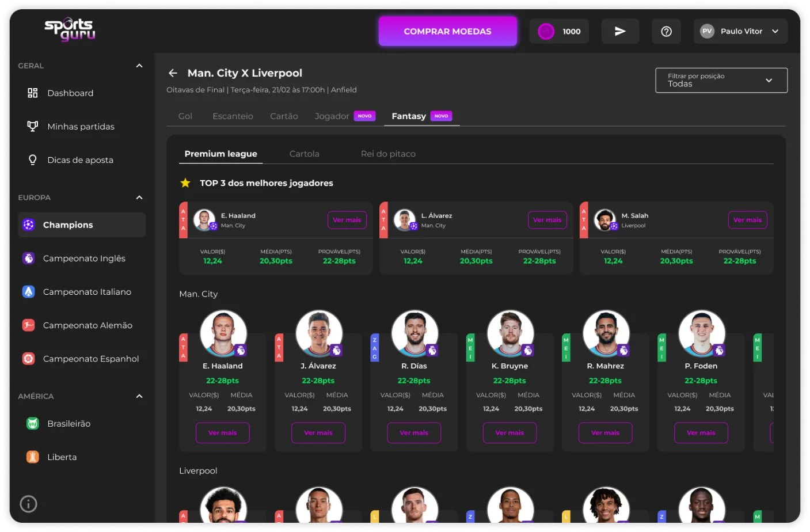
Task: Click the Dicas de aposta lightbulb icon
Action: click(33, 159)
